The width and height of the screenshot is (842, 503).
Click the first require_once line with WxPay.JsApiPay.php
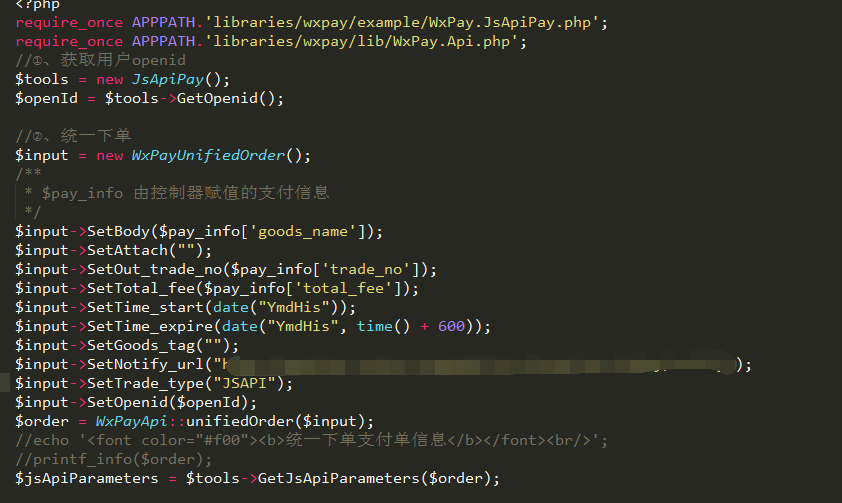pyautogui.click(x=311, y=23)
